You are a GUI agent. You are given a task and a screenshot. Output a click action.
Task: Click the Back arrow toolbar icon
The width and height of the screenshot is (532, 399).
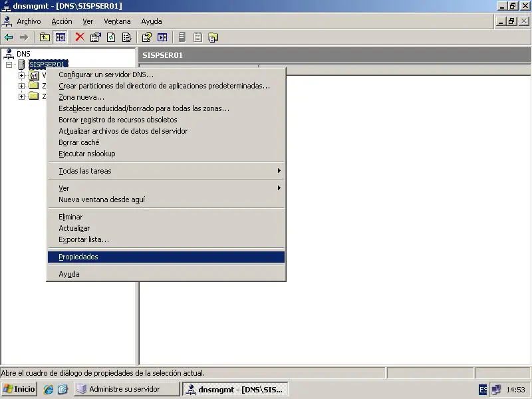tap(9, 37)
